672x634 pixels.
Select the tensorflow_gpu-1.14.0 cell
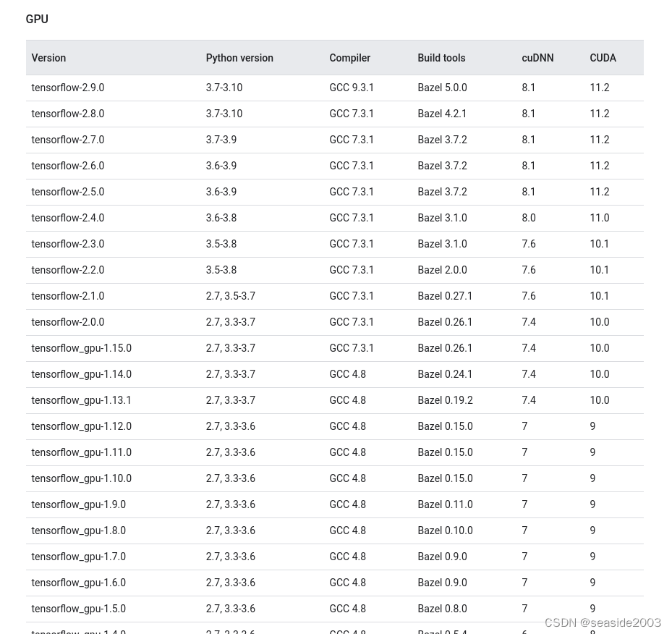click(x=82, y=374)
